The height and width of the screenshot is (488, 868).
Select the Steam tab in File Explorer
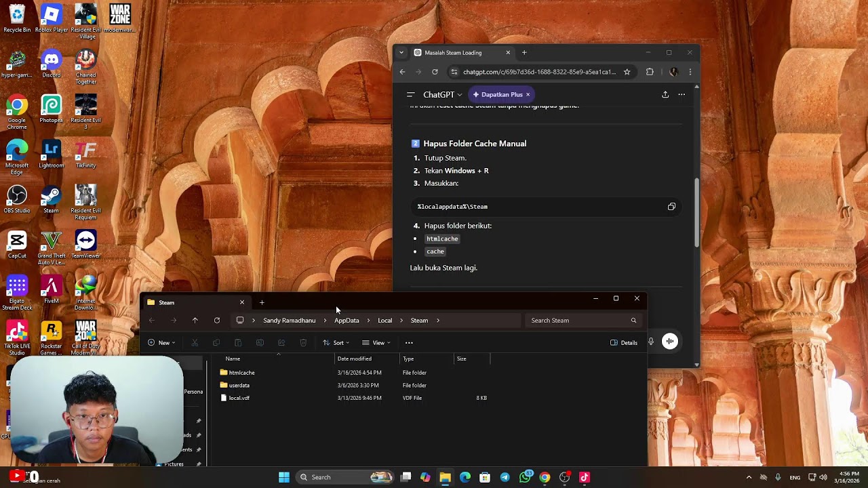pyautogui.click(x=196, y=302)
